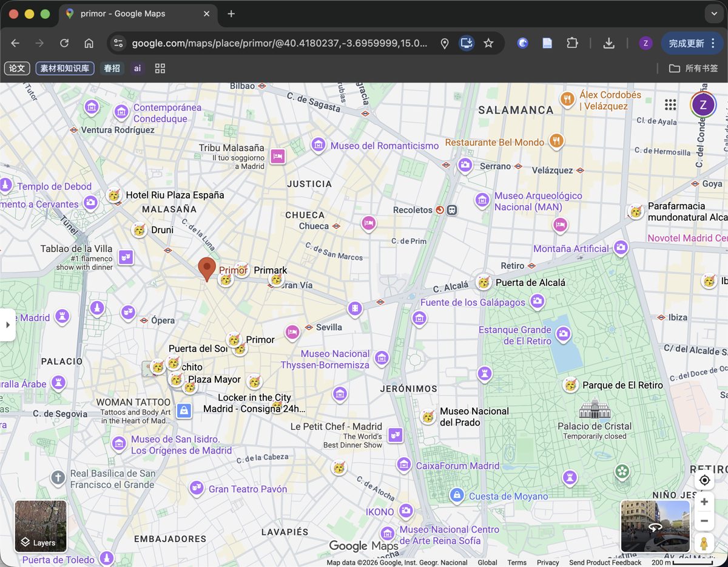Select the Museo del Romanticismo marker
The height and width of the screenshot is (567, 728).
click(x=318, y=145)
